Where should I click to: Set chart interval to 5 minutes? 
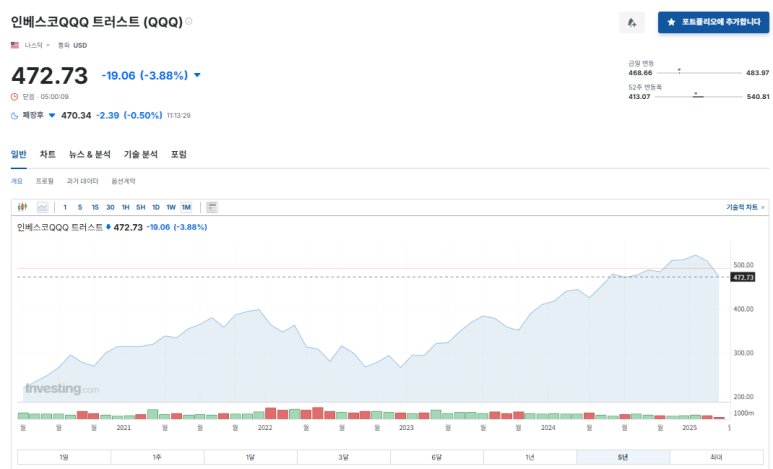coord(80,207)
